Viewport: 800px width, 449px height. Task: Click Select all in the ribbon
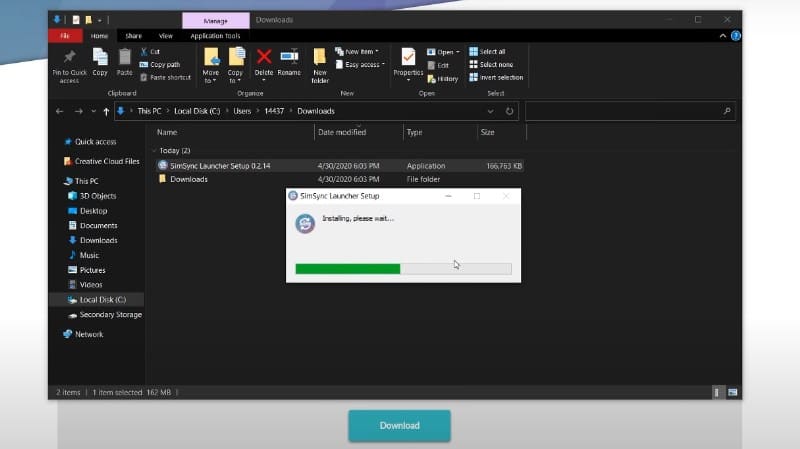click(492, 51)
